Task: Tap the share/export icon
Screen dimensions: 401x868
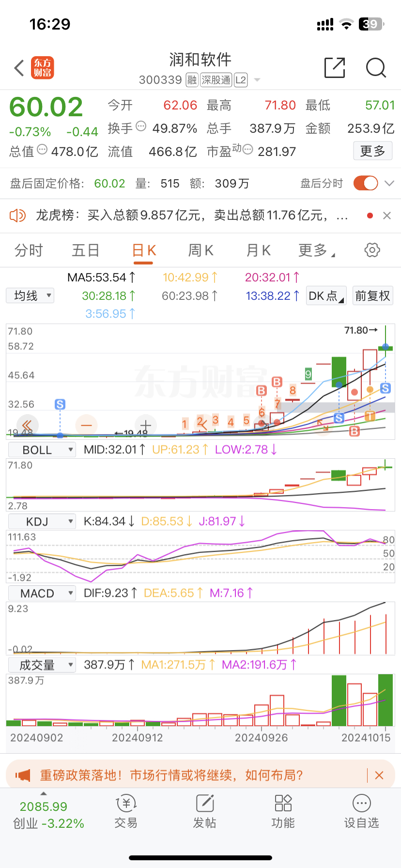Action: pos(335,68)
